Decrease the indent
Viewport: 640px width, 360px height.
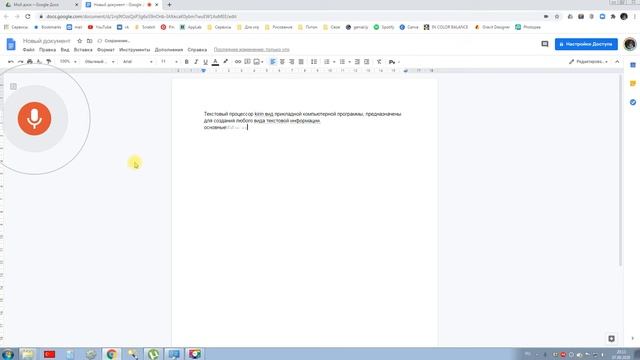click(357, 62)
